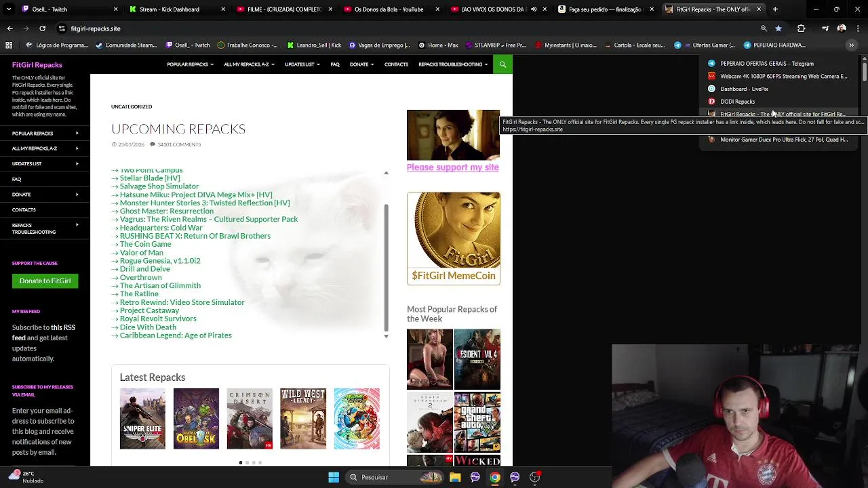Viewport: 868px width, 488px height.
Task: Open Windows Start menu
Action: point(334,477)
